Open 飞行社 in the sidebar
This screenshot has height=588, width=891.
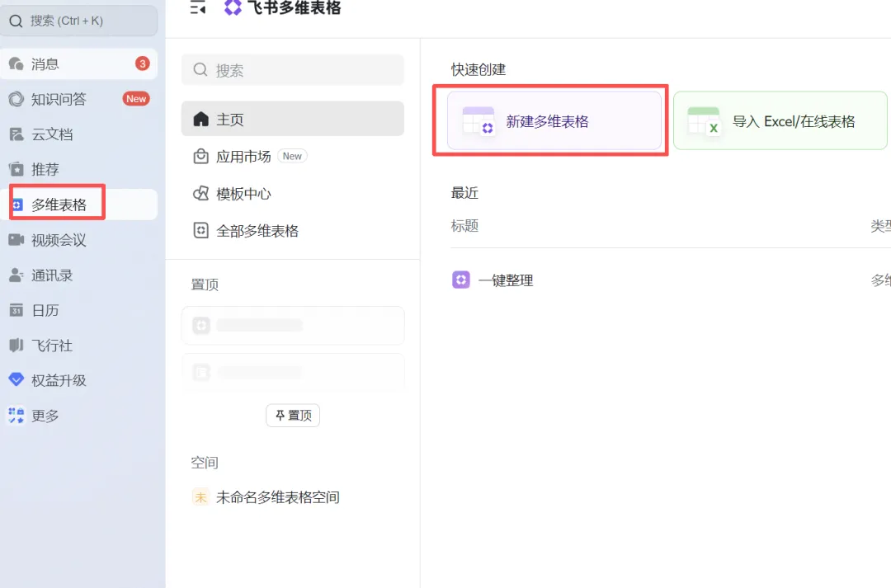click(x=79, y=346)
